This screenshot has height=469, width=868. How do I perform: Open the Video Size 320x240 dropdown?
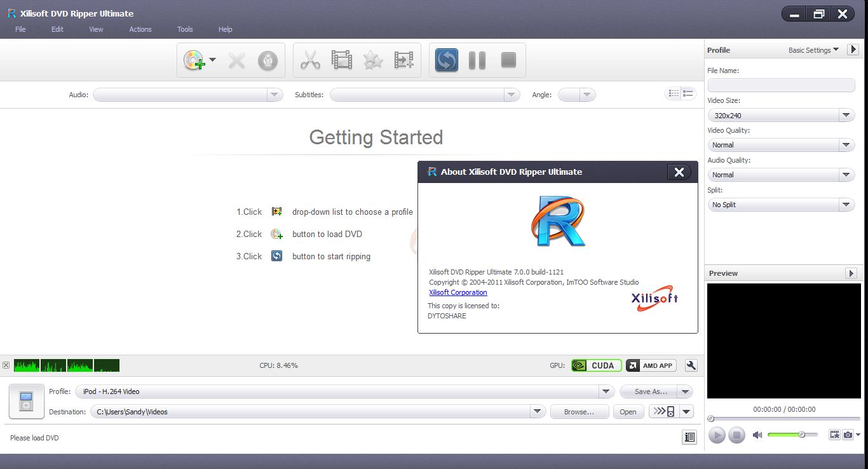click(x=782, y=116)
